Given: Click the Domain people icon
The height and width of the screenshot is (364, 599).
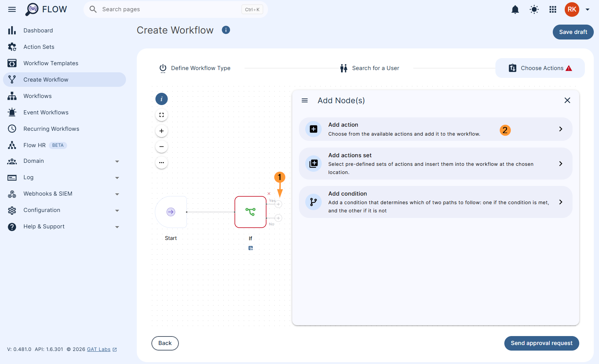Looking at the screenshot, I should click(x=12, y=161).
